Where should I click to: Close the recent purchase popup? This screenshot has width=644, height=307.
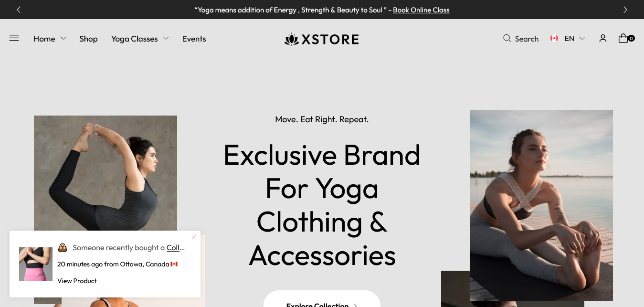click(x=193, y=237)
